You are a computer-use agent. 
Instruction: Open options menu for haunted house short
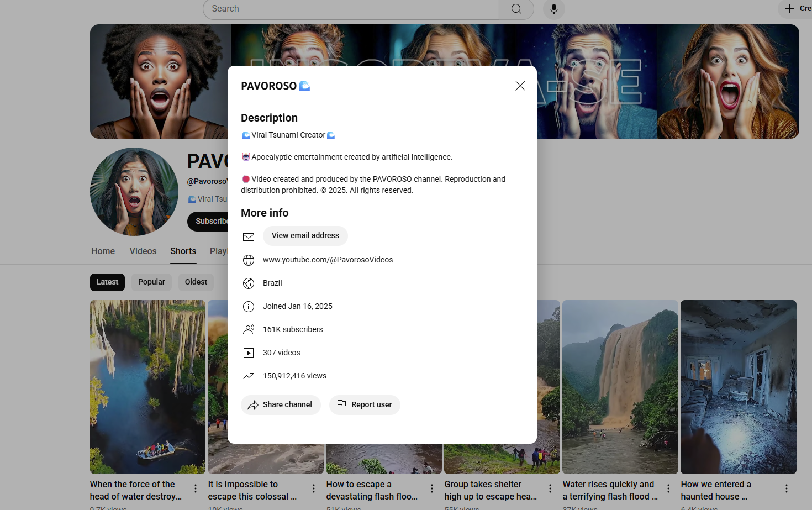(786, 488)
